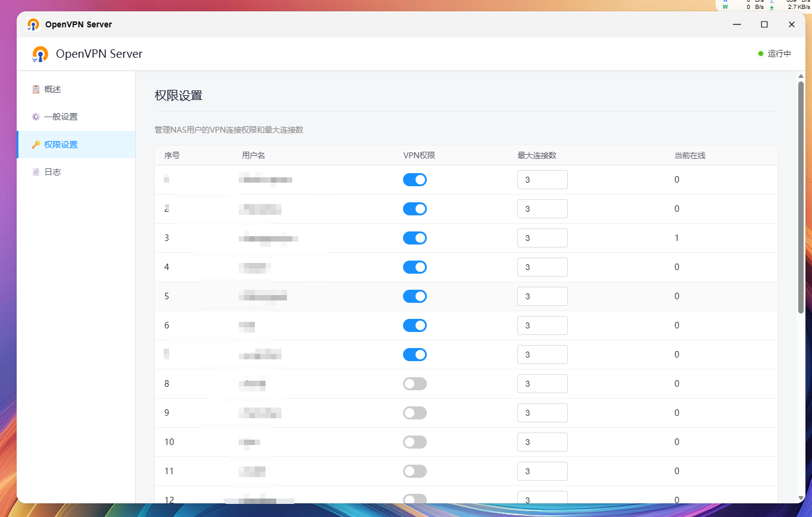Click the OpenVPN logo in the header

click(40, 54)
